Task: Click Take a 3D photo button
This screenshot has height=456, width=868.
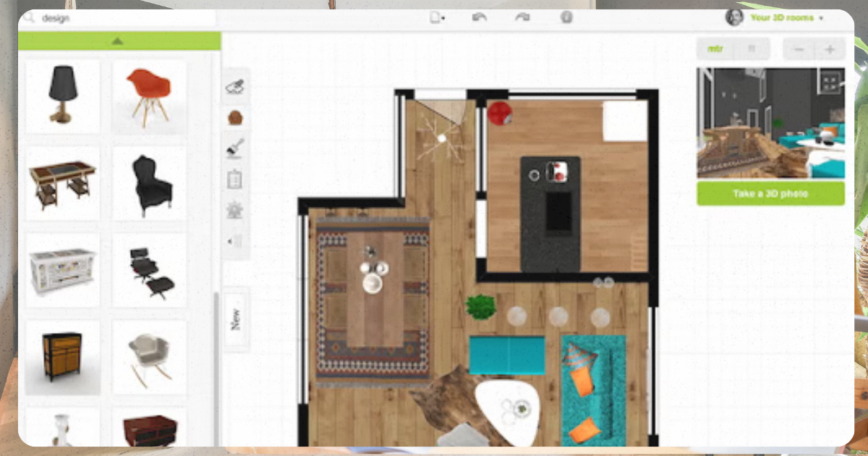Action: click(x=770, y=194)
